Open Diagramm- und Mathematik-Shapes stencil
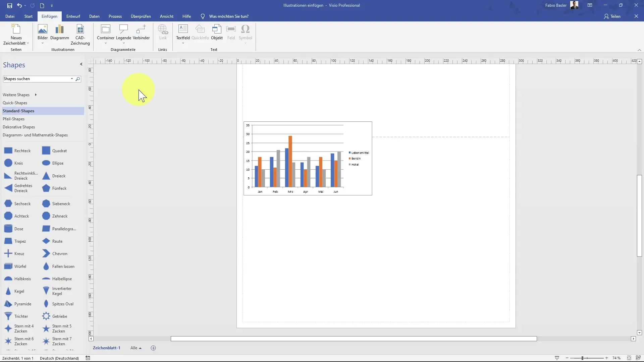644x362 pixels. 35,135
